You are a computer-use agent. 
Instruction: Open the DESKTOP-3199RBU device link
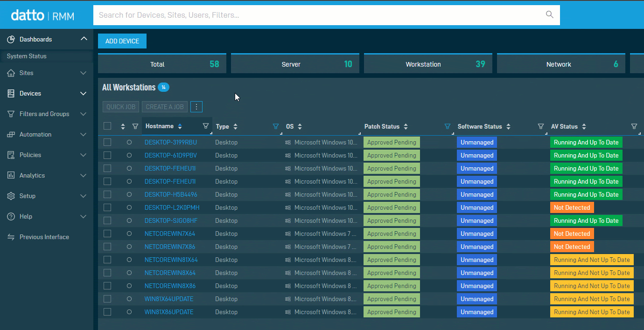pyautogui.click(x=171, y=142)
